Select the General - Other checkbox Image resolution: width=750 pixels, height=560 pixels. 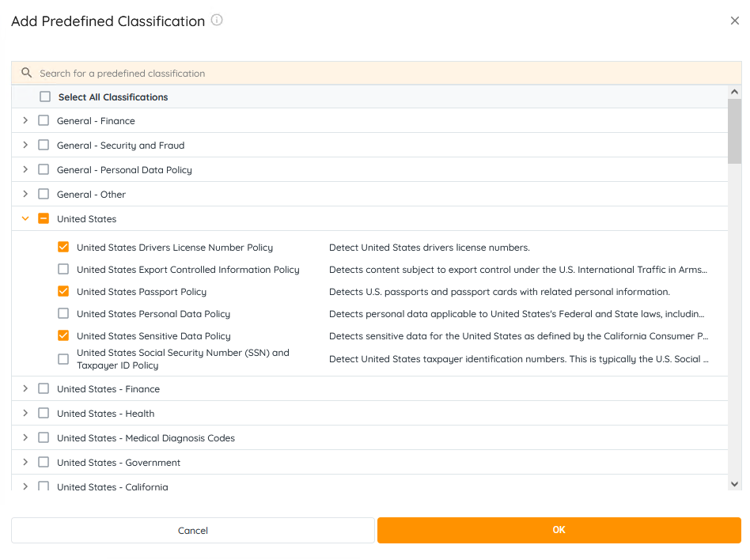pyautogui.click(x=44, y=195)
